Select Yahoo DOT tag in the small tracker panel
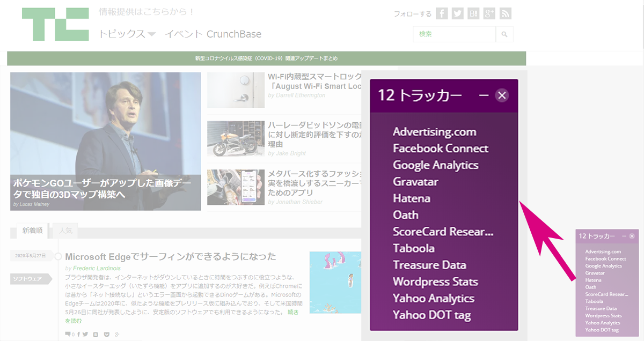 point(602,330)
